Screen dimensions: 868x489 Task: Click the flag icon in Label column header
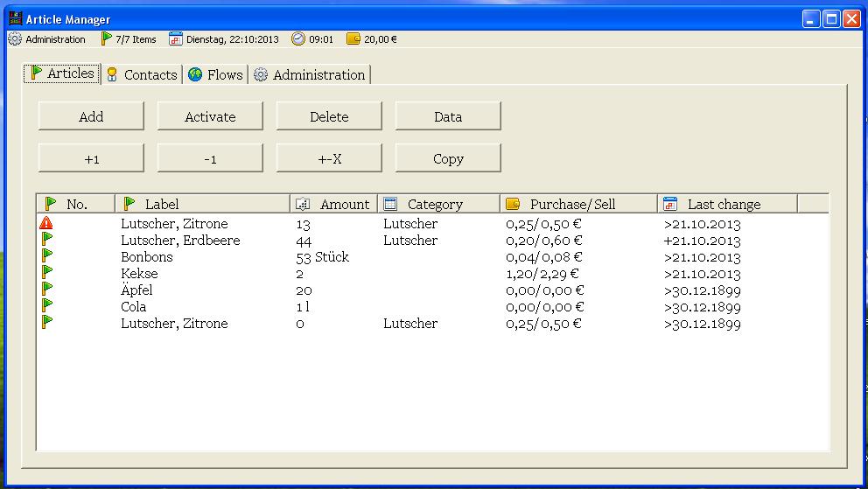pos(129,204)
